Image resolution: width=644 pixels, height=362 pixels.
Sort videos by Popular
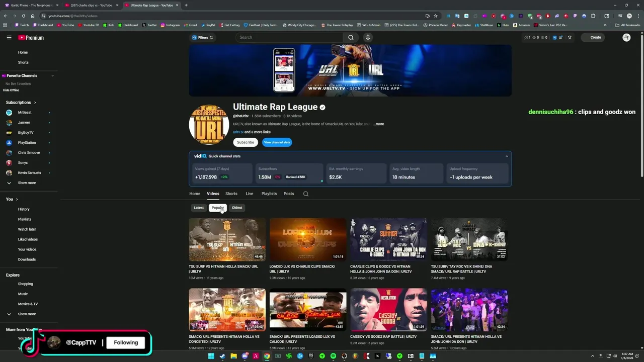(218, 208)
